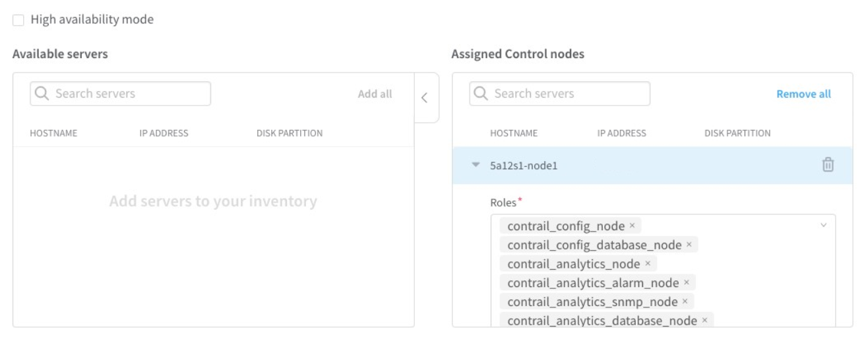Screen dimensions: 868x347
Task: Remove the contrail_analytics_alarm_node role tag
Action: (x=686, y=283)
